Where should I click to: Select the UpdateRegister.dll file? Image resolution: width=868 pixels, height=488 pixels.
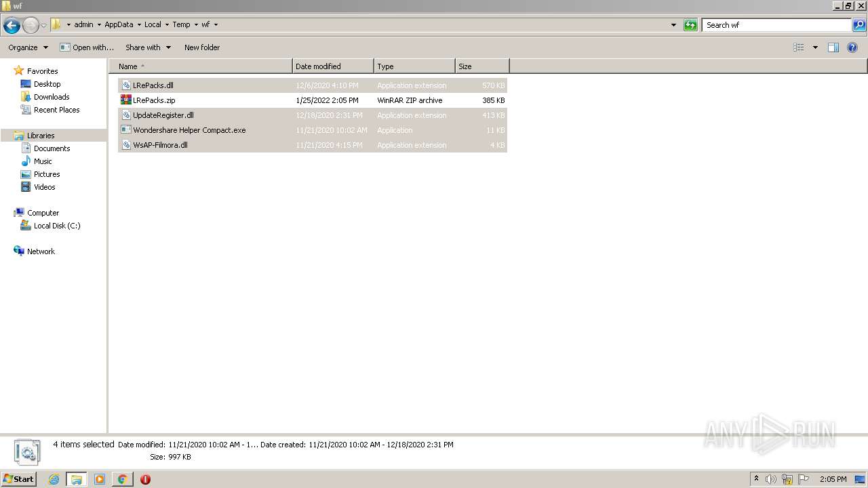313,115
